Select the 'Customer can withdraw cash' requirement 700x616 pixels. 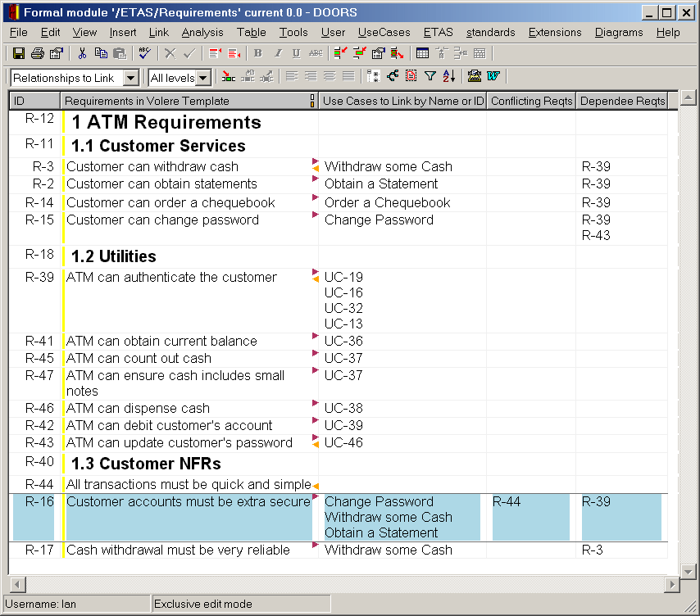point(152,167)
